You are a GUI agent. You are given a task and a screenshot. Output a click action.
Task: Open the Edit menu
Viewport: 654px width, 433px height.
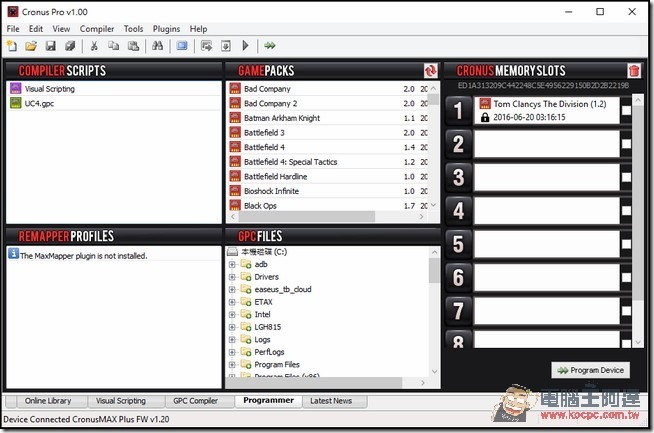click(x=36, y=29)
